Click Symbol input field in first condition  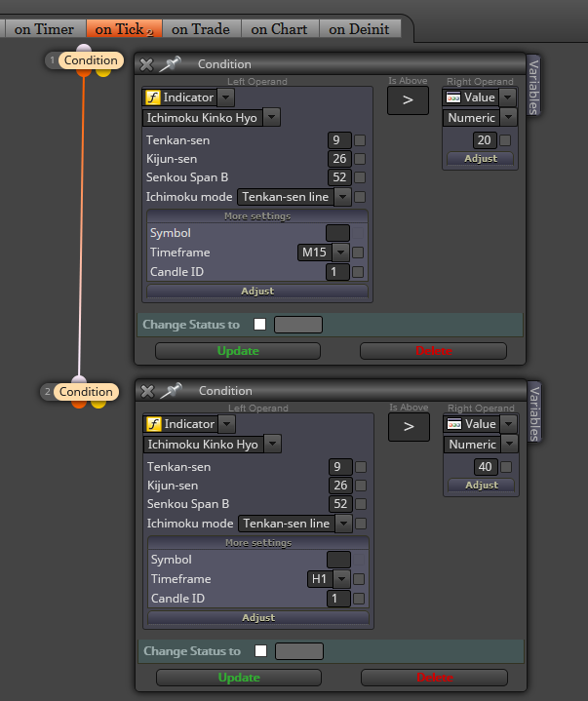coord(337,233)
